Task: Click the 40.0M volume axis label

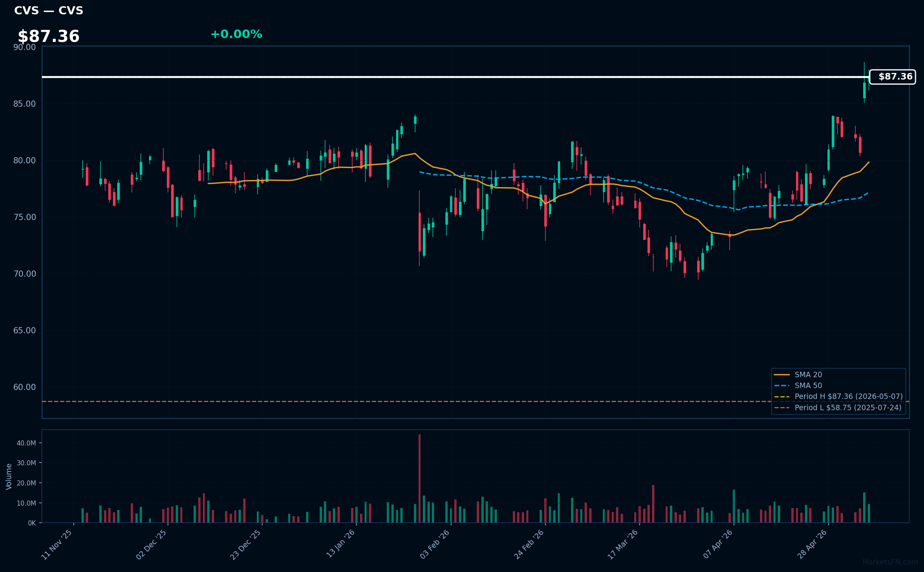Action: pyautogui.click(x=26, y=443)
